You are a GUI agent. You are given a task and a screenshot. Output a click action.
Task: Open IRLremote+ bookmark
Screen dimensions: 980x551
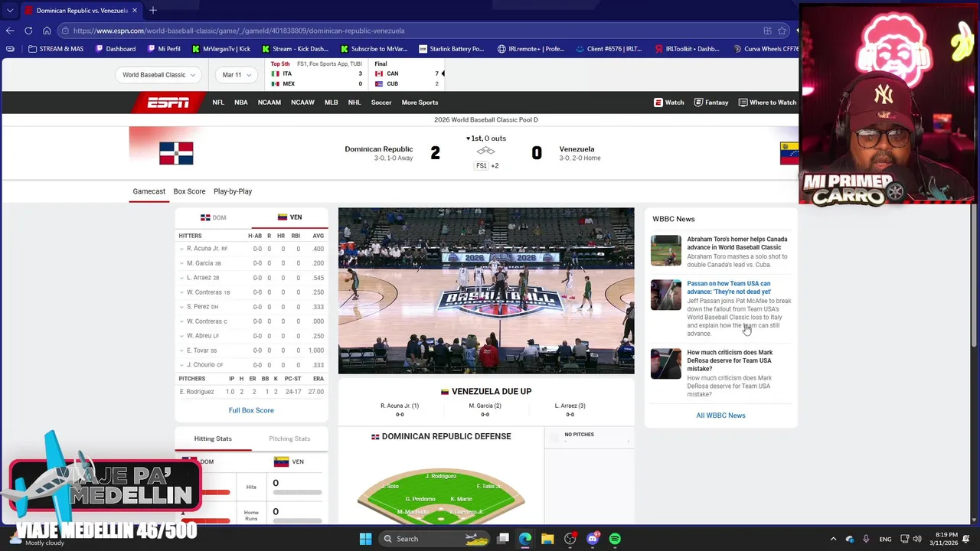531,49
